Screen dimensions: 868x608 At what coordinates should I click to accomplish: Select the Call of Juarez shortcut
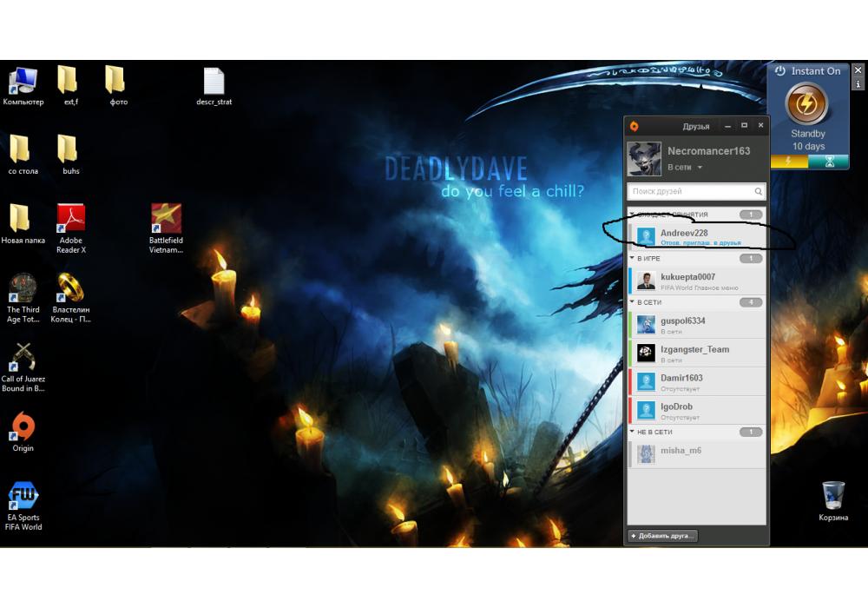pos(23,367)
